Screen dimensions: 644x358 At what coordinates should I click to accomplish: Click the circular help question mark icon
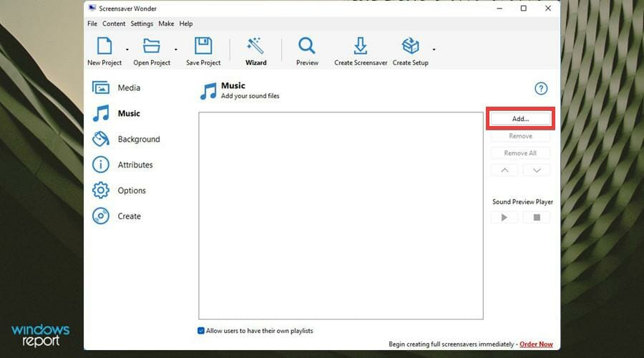pyautogui.click(x=541, y=88)
